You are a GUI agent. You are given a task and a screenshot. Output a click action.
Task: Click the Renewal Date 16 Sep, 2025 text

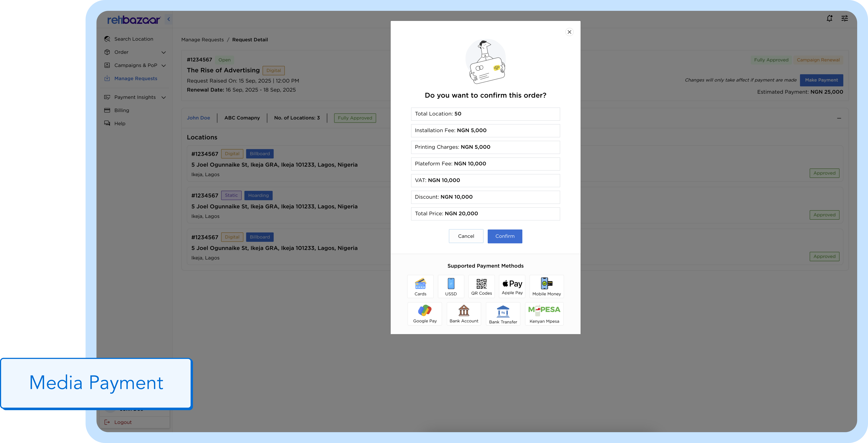point(241,90)
